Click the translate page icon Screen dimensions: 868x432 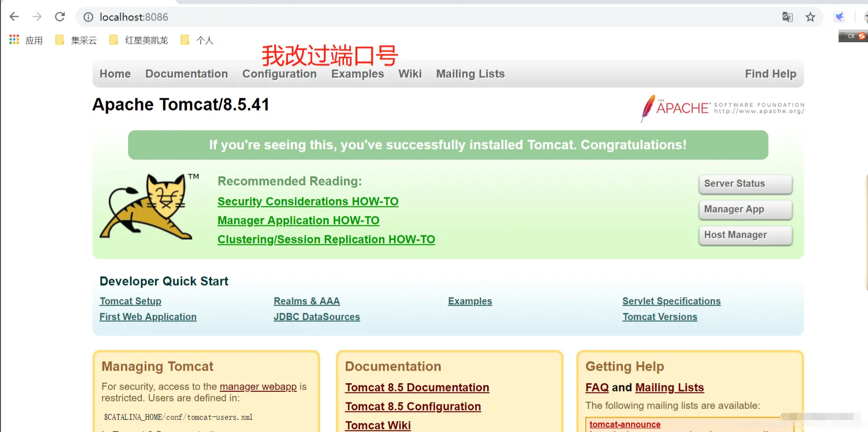tap(787, 17)
